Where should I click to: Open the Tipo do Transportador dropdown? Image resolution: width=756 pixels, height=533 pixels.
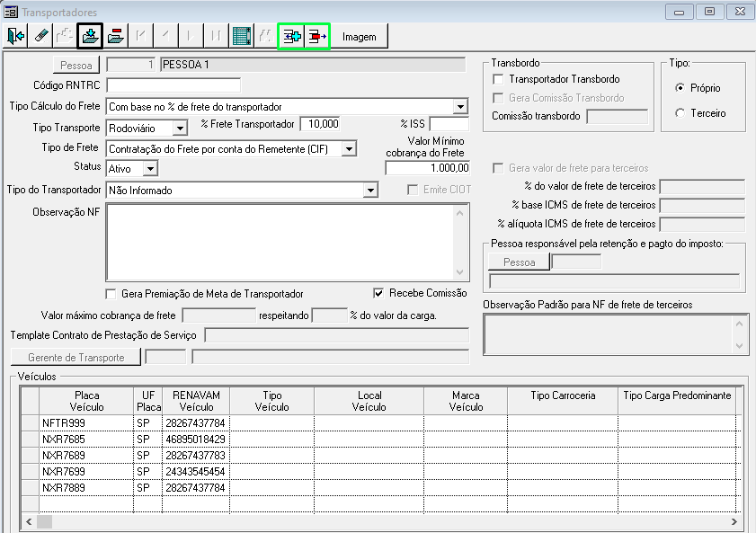coord(370,191)
